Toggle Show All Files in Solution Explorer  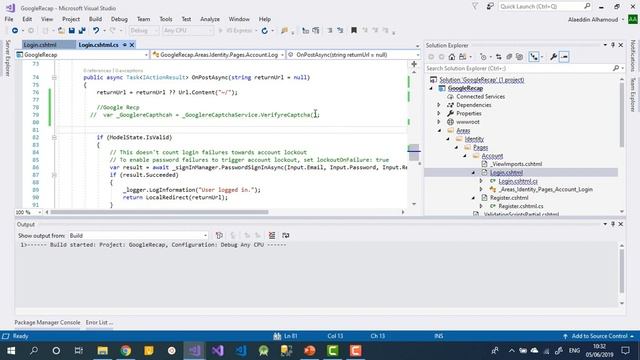pos(519,57)
